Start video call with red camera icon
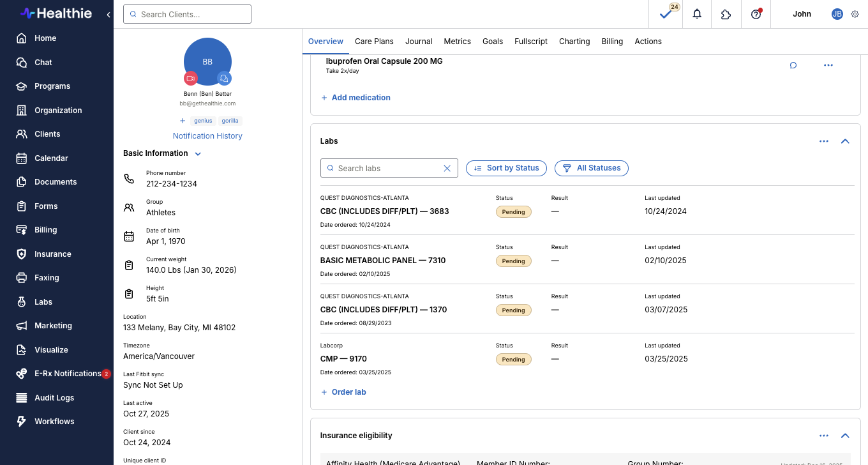This screenshot has height=465, width=868. tap(190, 78)
